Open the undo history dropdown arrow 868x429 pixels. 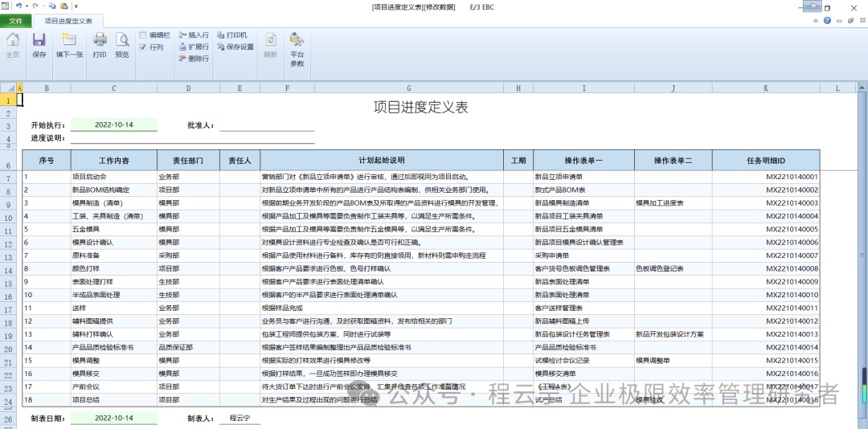click(x=27, y=6)
